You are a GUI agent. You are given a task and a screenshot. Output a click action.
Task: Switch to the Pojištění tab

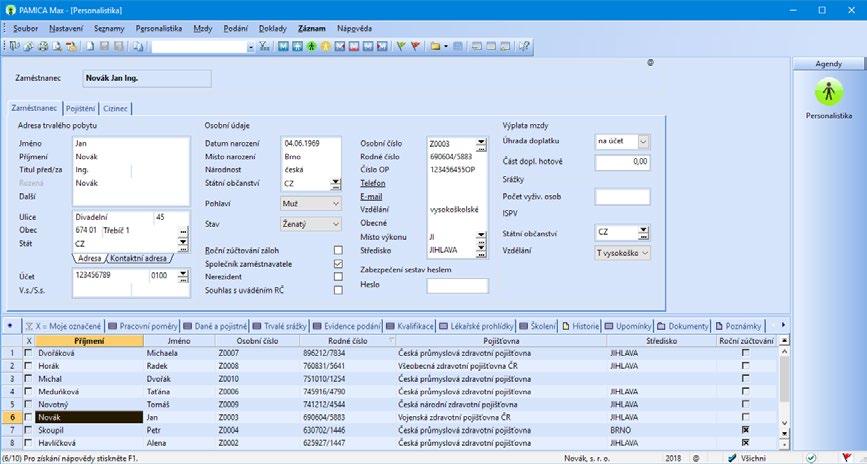81,108
